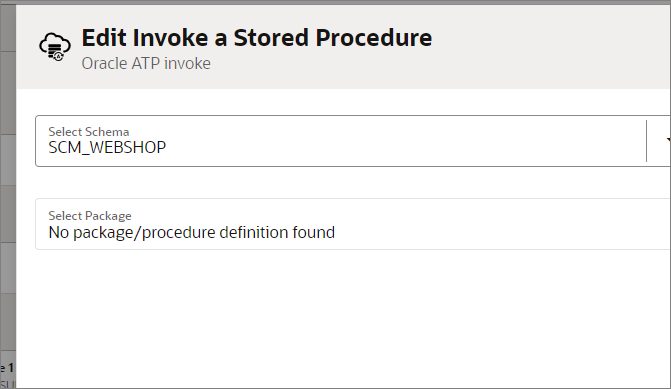Click 'No package/procedure definition found' message
Image resolution: width=671 pixels, height=389 pixels.
click(192, 233)
